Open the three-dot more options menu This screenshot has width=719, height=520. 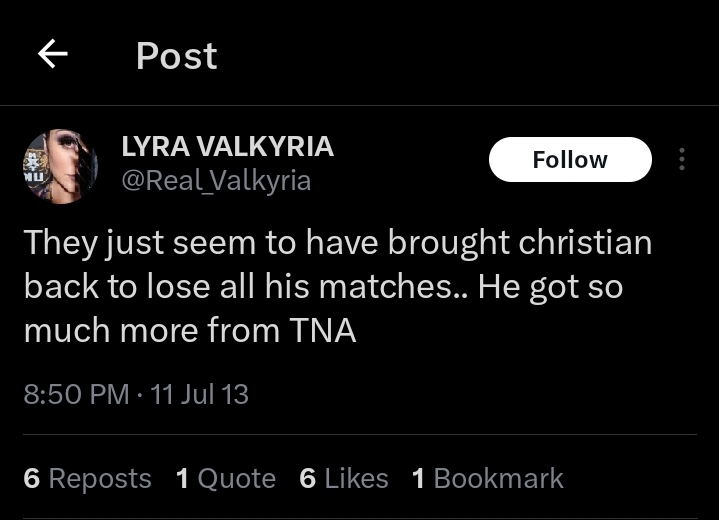(x=682, y=159)
